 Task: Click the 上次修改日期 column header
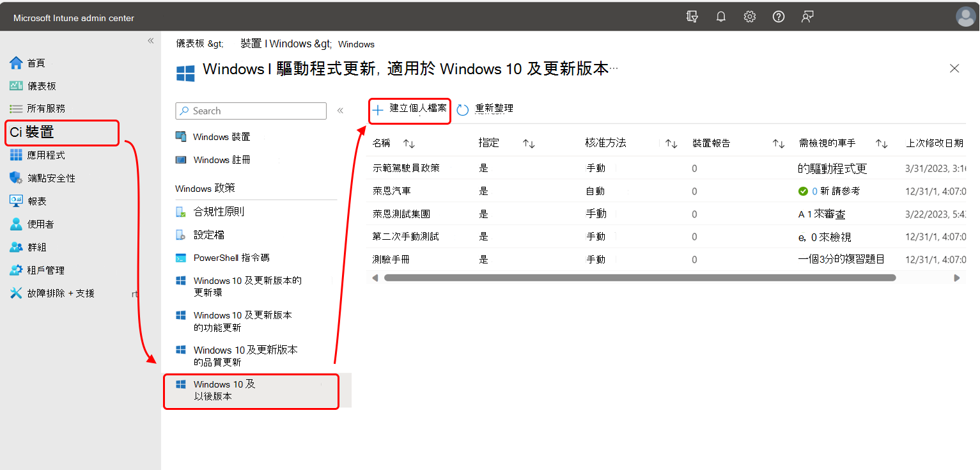[935, 143]
